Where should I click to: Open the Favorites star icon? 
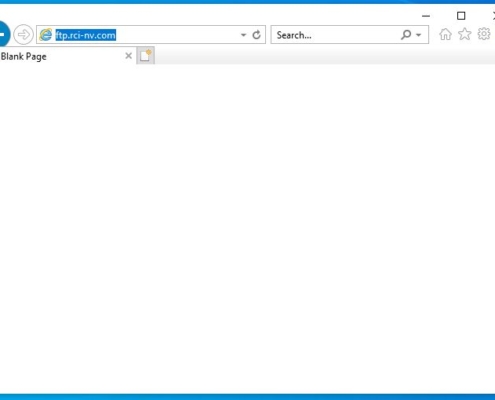click(465, 34)
